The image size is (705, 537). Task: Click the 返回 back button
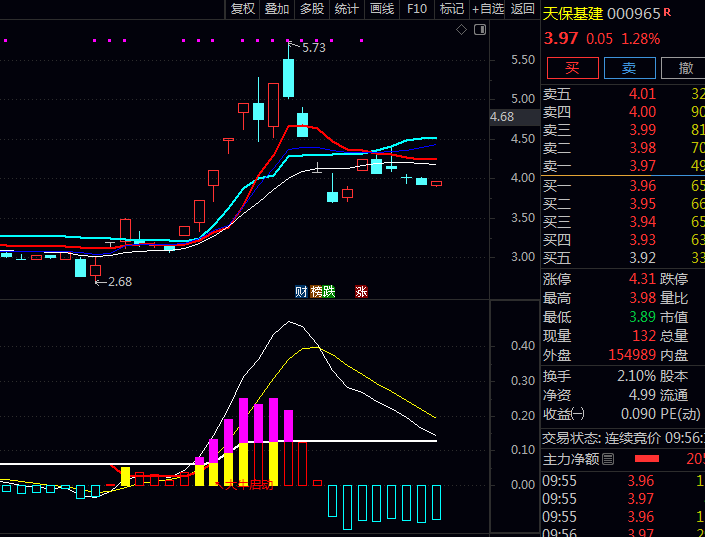pos(523,9)
